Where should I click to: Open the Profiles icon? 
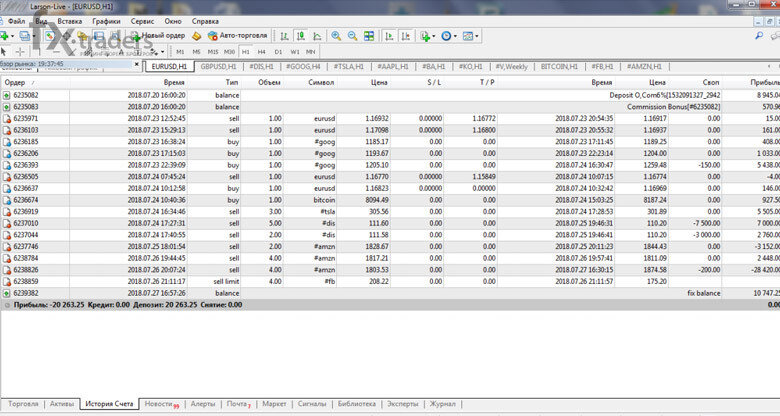point(24,36)
